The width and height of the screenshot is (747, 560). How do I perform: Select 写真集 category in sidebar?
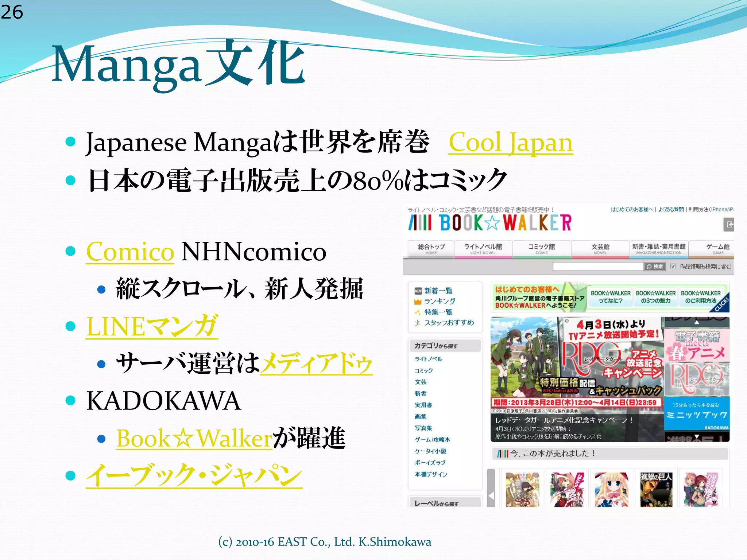pyautogui.click(x=423, y=428)
